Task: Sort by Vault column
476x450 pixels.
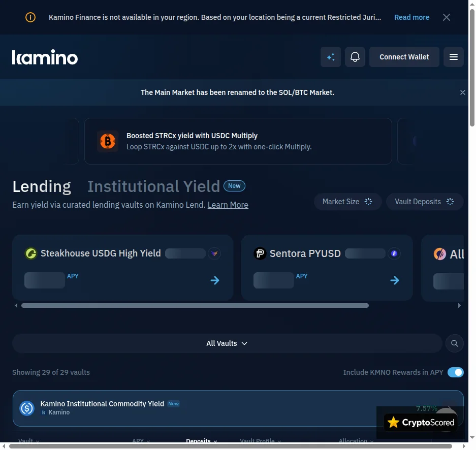Action: 28,440
